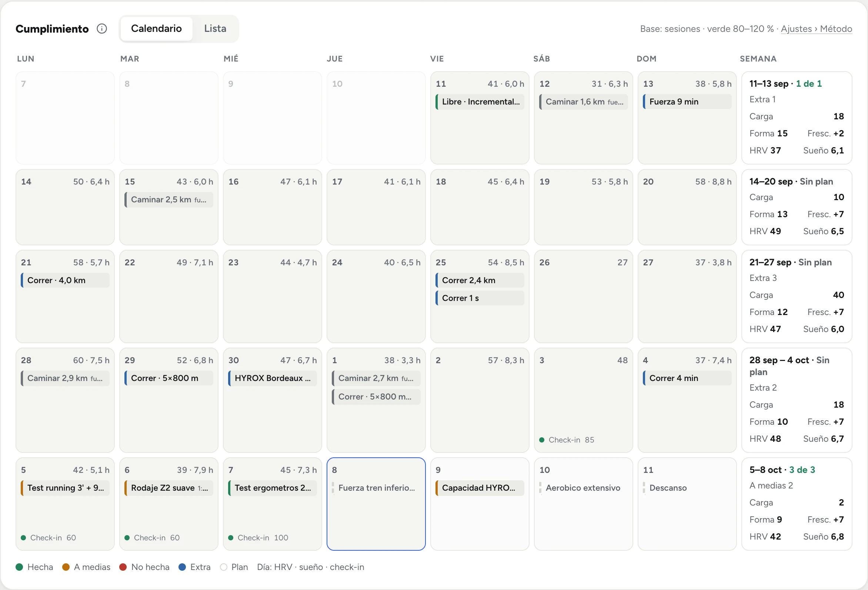The height and width of the screenshot is (590, 868).
Task: Open the 11–13 sep week summary card
Action: 797,118
